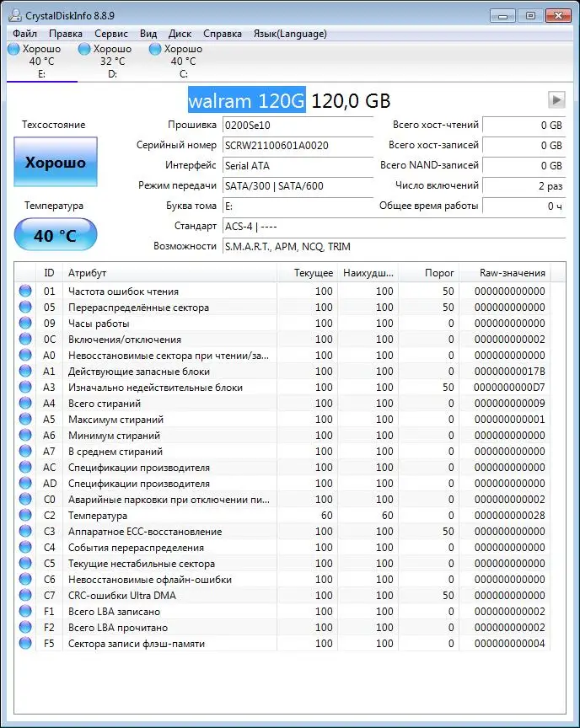This screenshot has height=728, width=580.
Task: Click status orb for attribute AC
Action: coord(25,467)
